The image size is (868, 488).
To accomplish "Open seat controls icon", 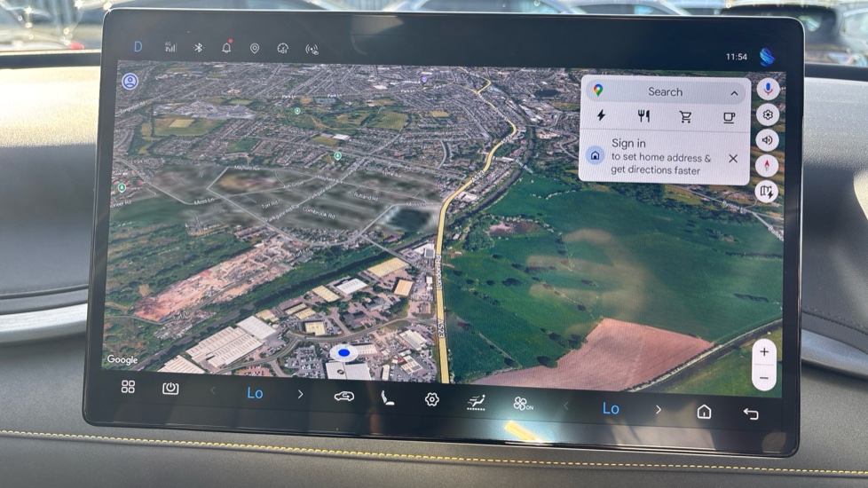I will 388,397.
